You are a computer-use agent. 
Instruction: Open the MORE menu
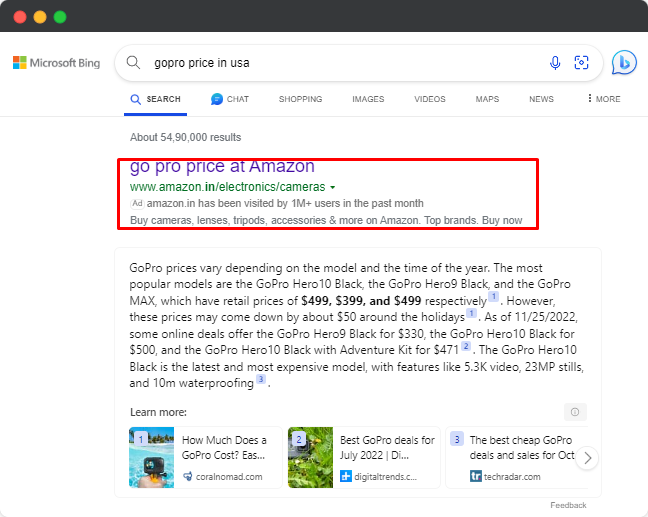[604, 99]
